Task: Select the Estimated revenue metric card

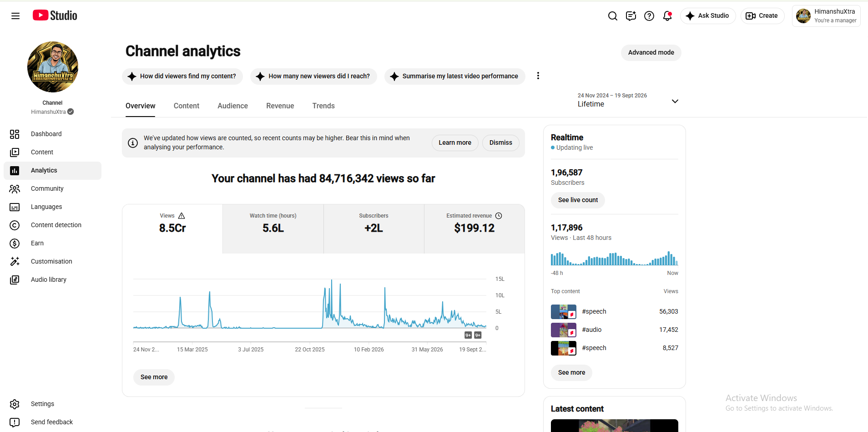Action: coord(474,229)
